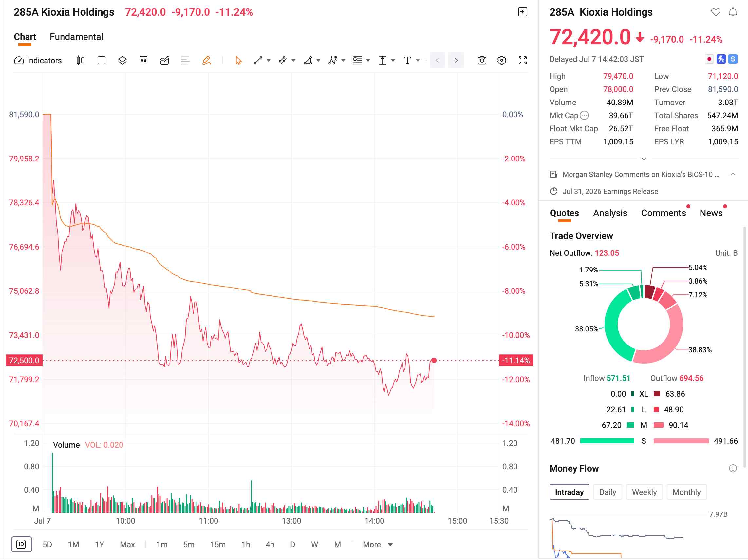748x560 pixels.
Task: Click the toolbar next arrow button
Action: click(x=456, y=61)
